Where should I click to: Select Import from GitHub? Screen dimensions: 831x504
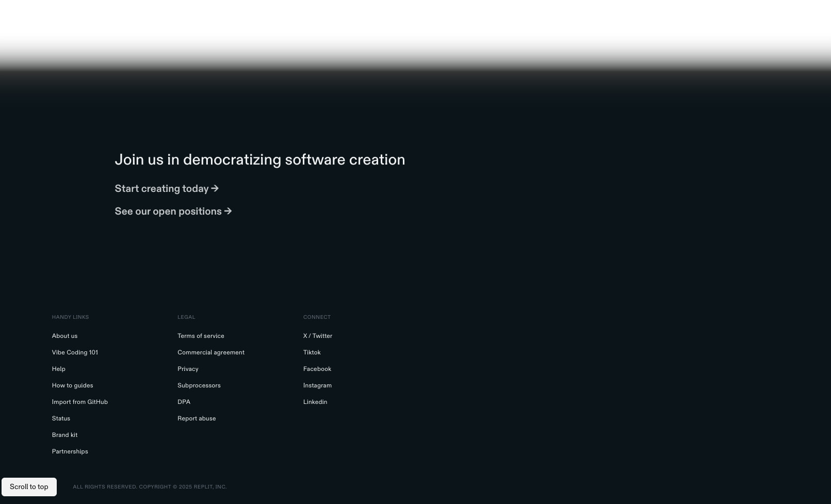(x=80, y=402)
